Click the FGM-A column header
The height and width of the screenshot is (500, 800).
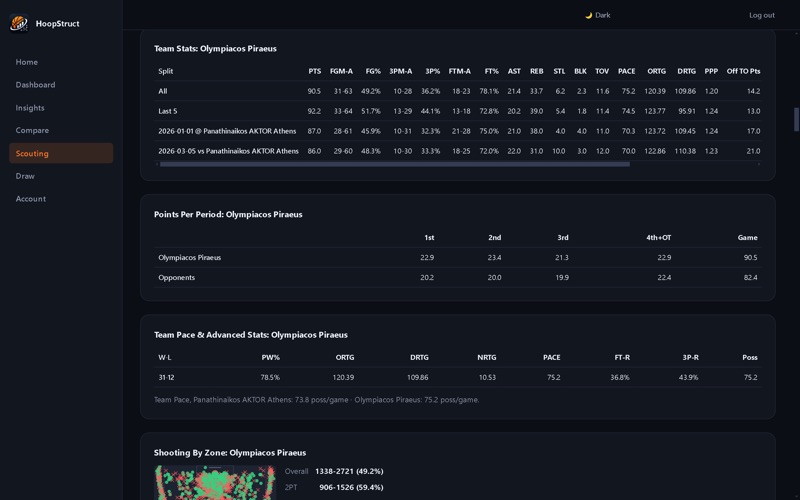pyautogui.click(x=341, y=71)
